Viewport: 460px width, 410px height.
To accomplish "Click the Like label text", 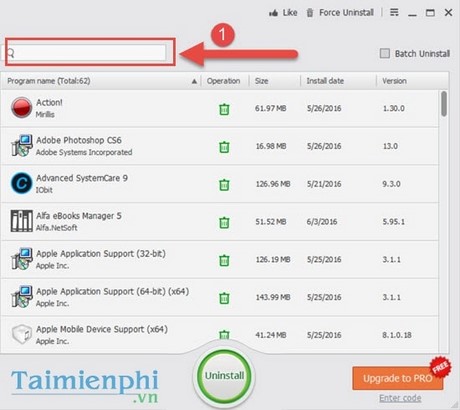I will pos(290,13).
